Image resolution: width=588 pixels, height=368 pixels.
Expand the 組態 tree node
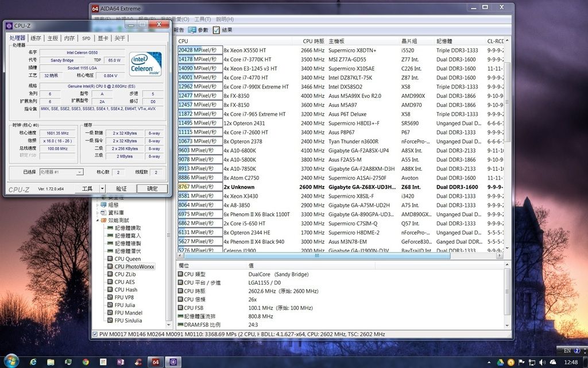point(98,205)
